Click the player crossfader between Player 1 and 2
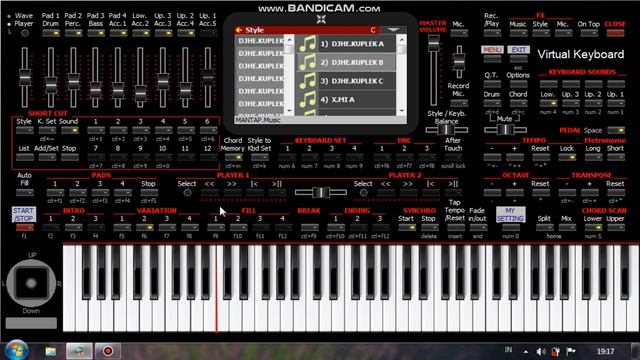This screenshot has width=640, height=360. [x=321, y=192]
